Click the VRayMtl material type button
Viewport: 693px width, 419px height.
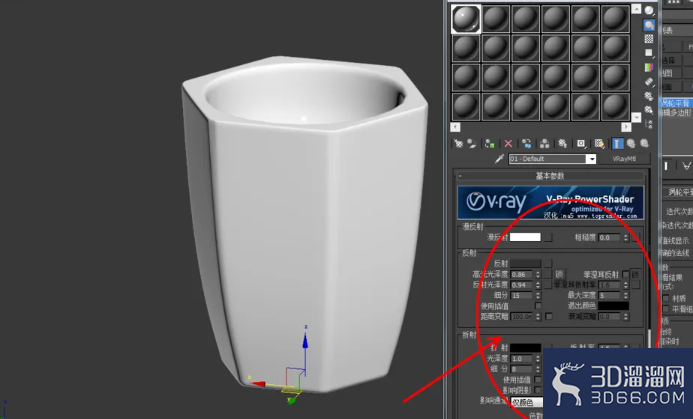(624, 159)
